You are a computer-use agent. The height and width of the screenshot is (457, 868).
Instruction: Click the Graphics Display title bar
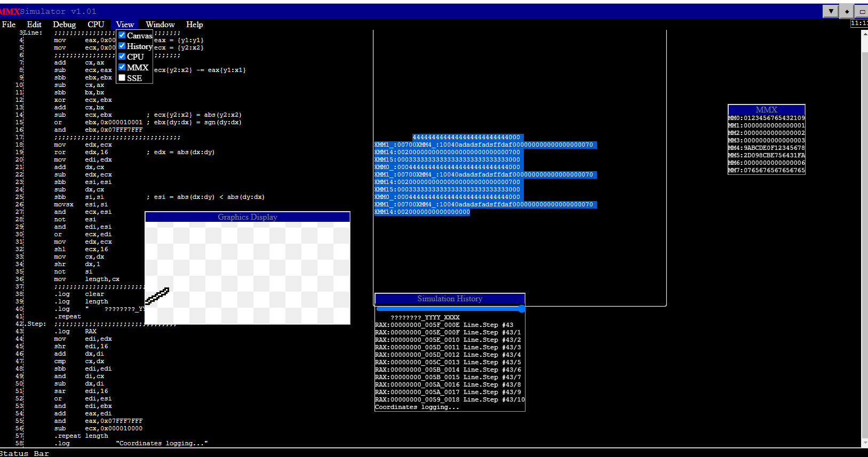tap(248, 217)
